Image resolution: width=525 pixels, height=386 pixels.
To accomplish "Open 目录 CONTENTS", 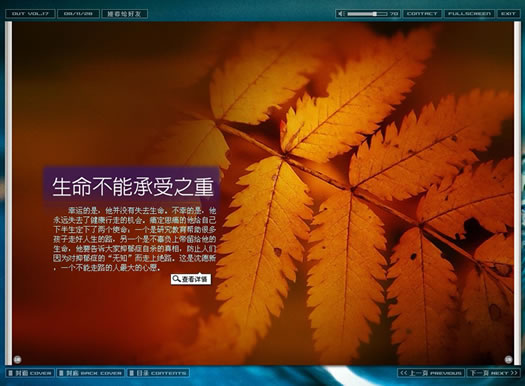I will click(x=158, y=373).
